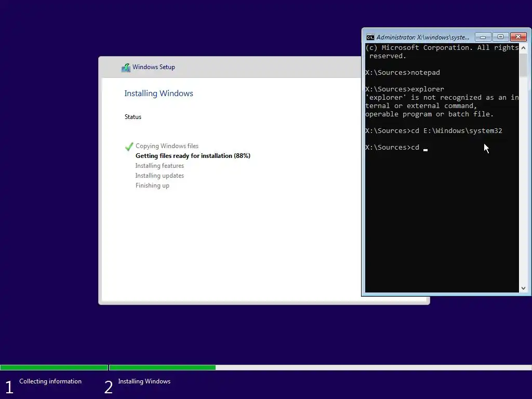Click the Installing Windows heading
Screen dimensions: 532x399
(159, 94)
